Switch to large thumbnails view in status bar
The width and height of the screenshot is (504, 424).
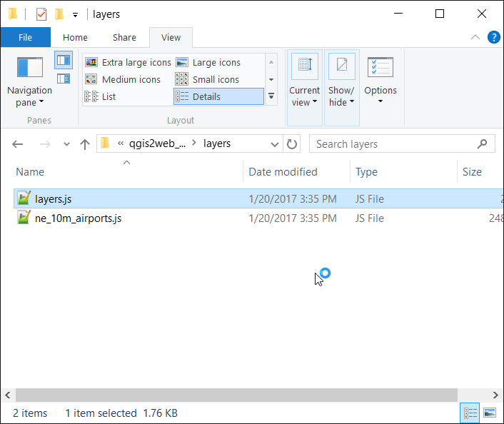pos(490,413)
